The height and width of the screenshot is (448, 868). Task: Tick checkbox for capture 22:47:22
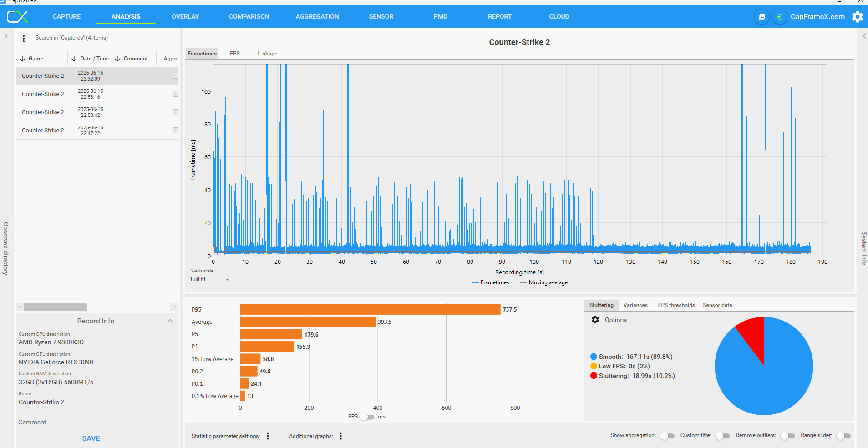point(175,131)
